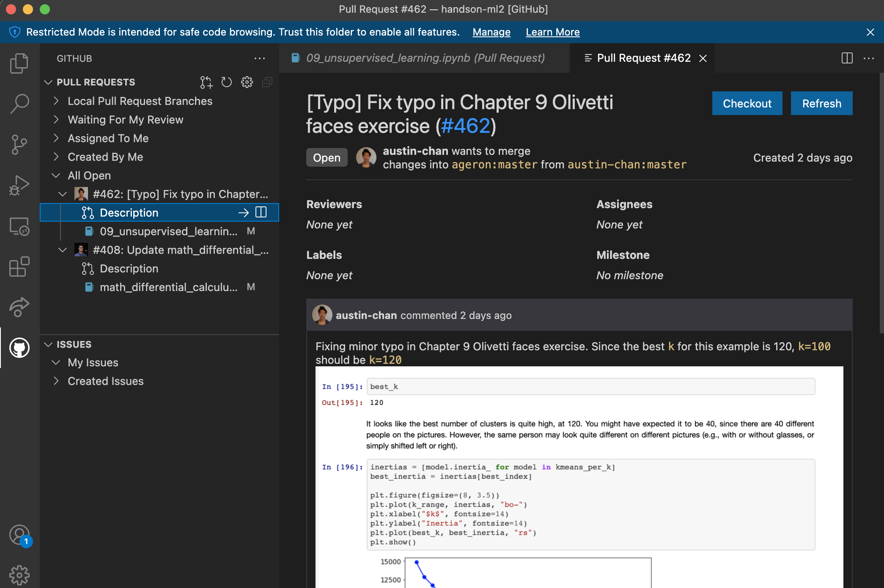
Task: Click the Labels heading
Action: pyautogui.click(x=324, y=255)
